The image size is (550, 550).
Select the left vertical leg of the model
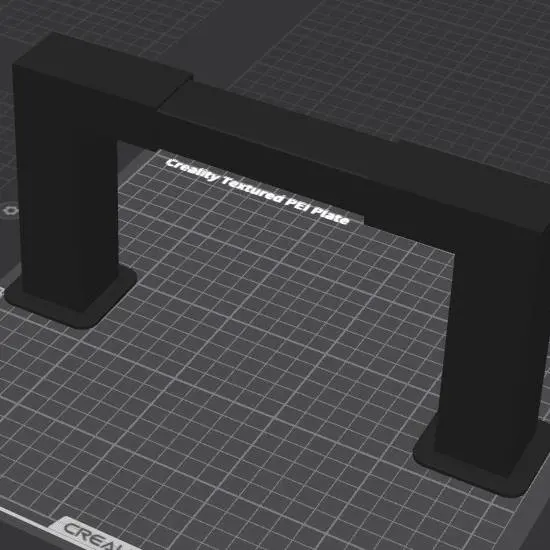67,196
